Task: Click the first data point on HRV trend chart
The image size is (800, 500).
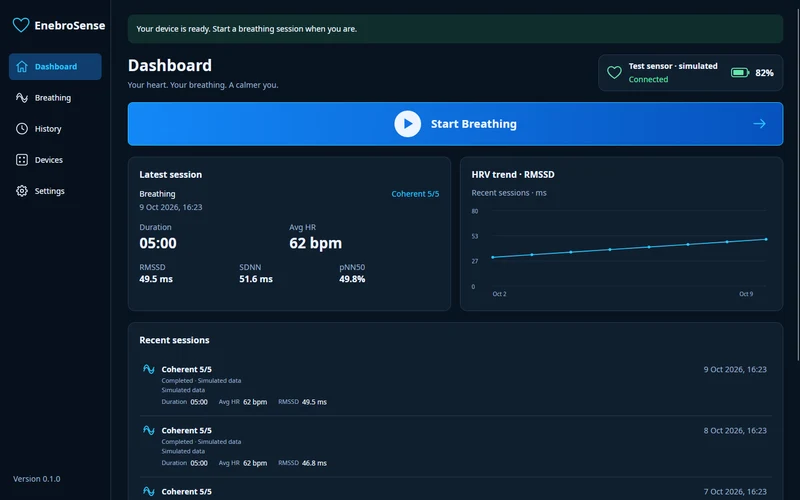Action: pyautogui.click(x=492, y=257)
